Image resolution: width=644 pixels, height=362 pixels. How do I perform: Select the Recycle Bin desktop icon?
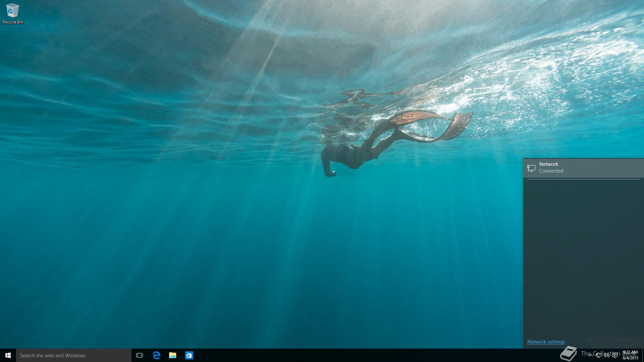point(12,13)
